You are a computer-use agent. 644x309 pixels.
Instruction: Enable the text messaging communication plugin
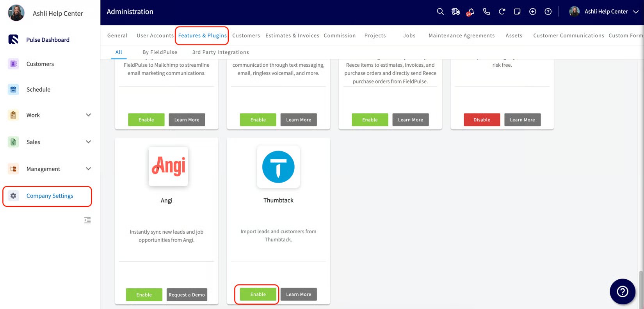258,120
